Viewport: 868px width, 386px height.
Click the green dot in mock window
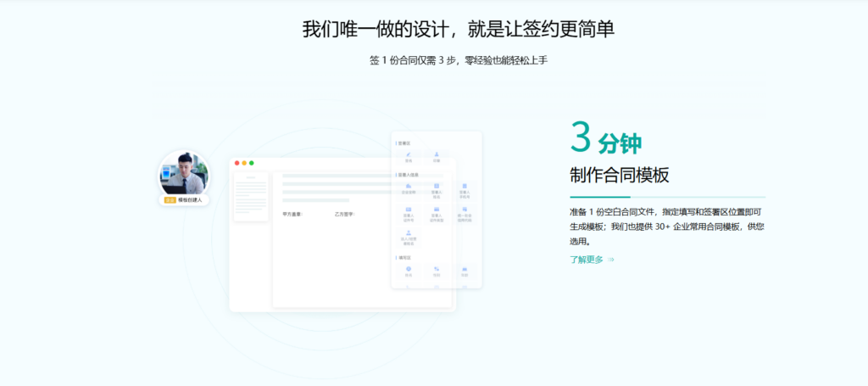pyautogui.click(x=252, y=163)
